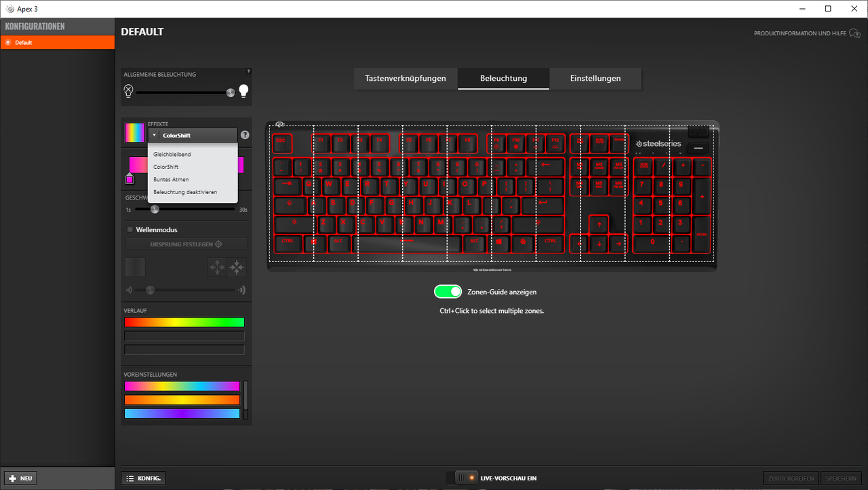Image resolution: width=868 pixels, height=490 pixels.
Task: Click the bright light bulb brightness icon
Action: tap(243, 91)
